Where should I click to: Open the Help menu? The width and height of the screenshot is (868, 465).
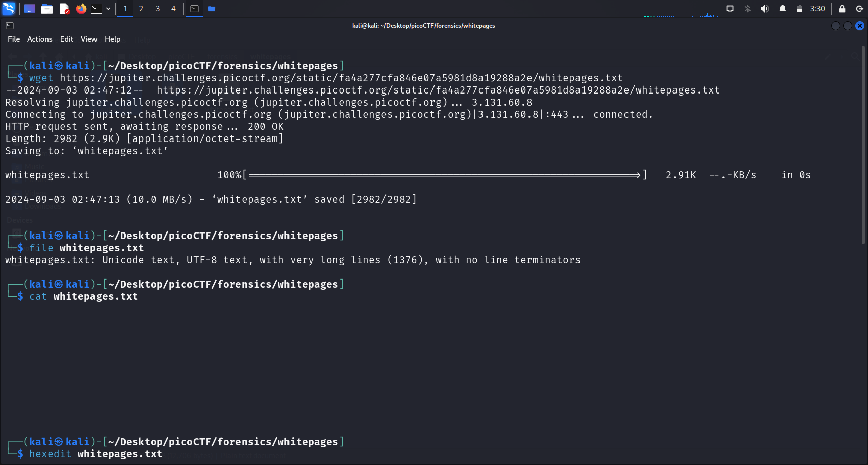pyautogui.click(x=112, y=39)
